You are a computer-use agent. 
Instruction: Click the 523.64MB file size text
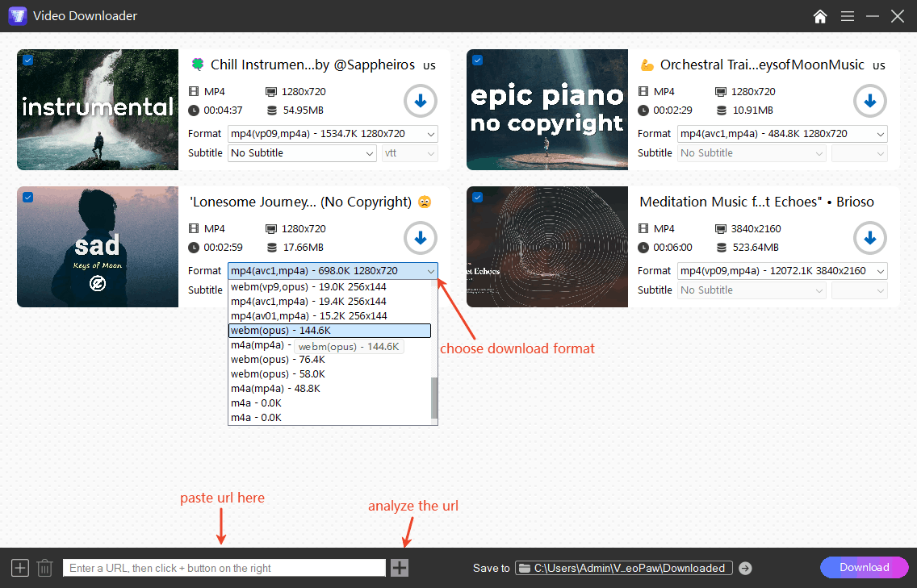tap(756, 248)
